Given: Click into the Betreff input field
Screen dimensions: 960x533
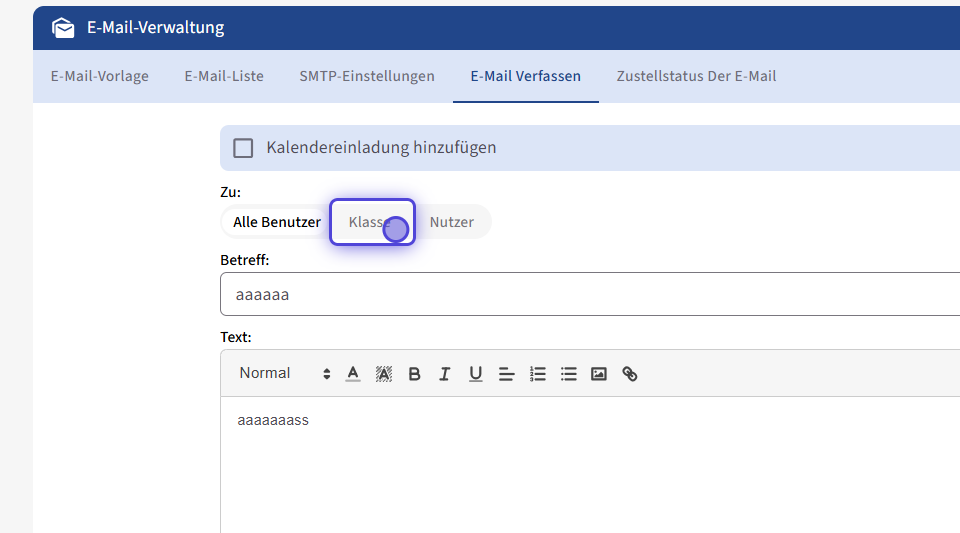Looking at the screenshot, I should (590, 295).
